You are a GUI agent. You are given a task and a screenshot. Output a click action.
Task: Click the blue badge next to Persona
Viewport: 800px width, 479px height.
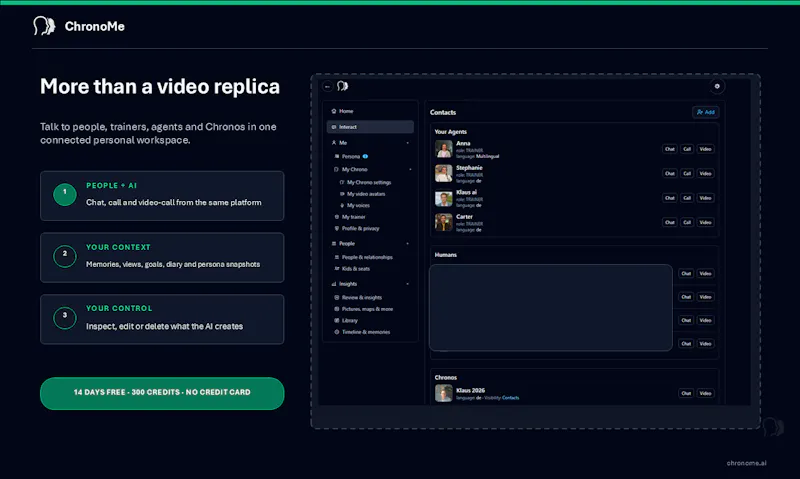tap(365, 156)
